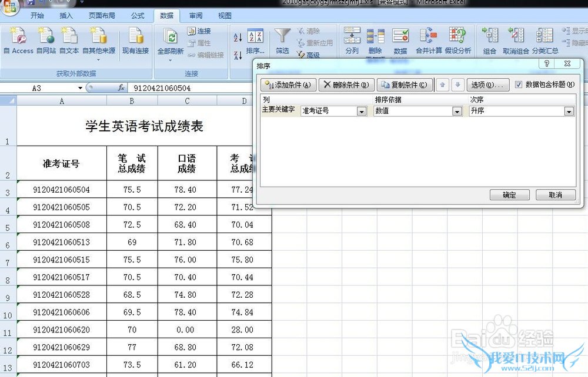The image size is (588, 377).
Task: Confirm sort with 确定 button
Action: [x=509, y=195]
